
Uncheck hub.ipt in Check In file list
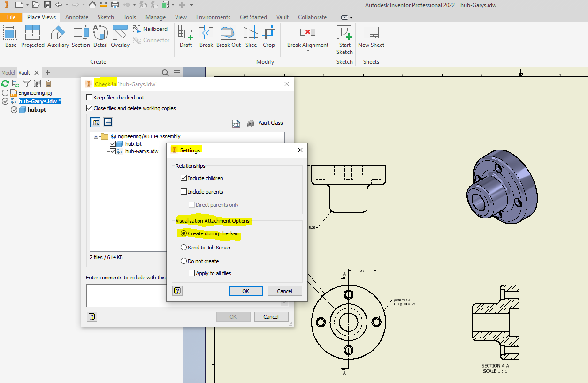(x=113, y=144)
